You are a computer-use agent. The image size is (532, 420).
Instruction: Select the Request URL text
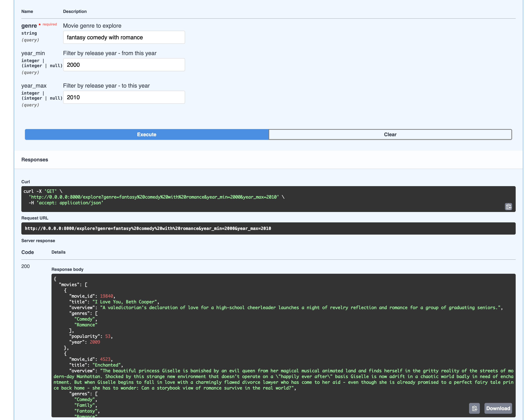point(148,228)
